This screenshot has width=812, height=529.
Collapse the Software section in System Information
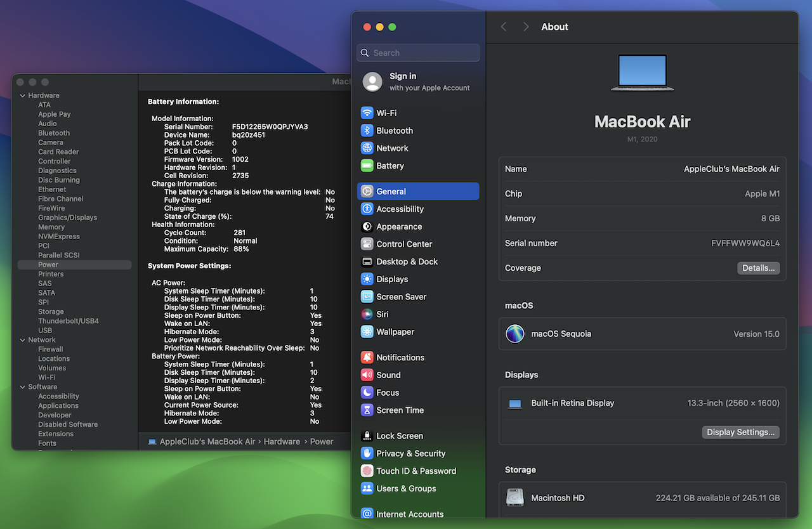pos(23,387)
